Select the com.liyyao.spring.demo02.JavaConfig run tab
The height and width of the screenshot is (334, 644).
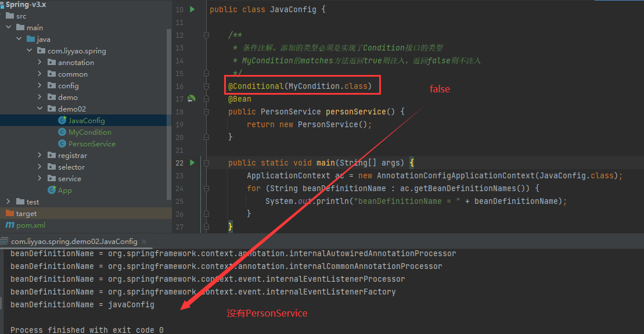coord(74,241)
